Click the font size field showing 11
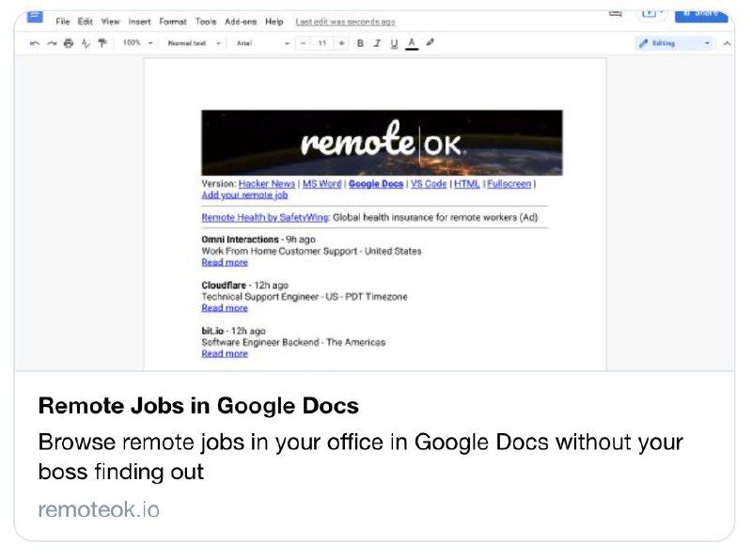Viewport: 752px width, 560px height. (x=321, y=43)
